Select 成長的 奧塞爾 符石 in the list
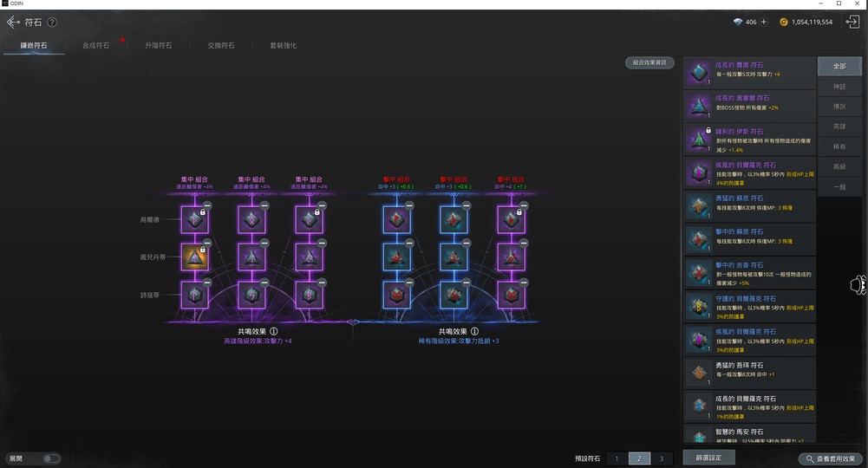This screenshot has width=868, height=468. (749, 106)
